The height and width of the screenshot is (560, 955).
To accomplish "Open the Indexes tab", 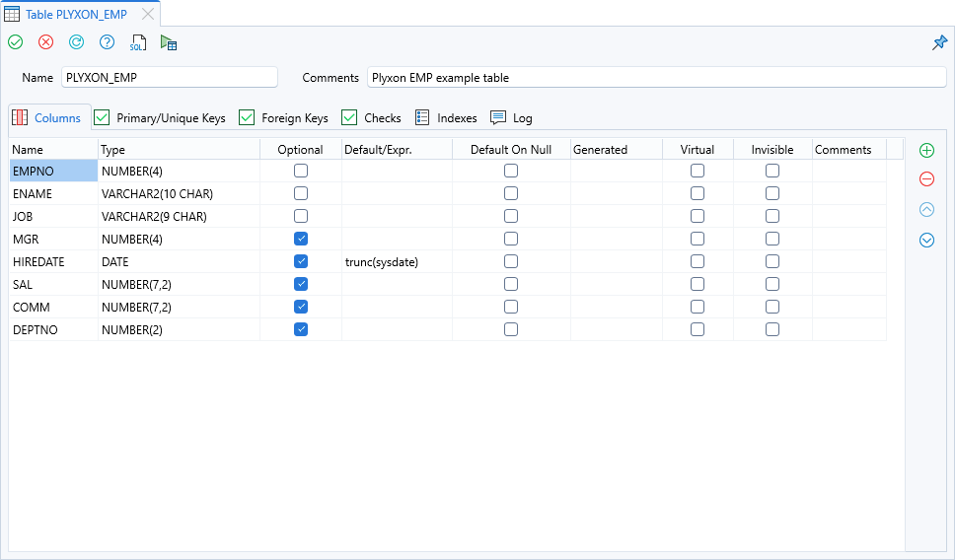I will click(x=446, y=118).
